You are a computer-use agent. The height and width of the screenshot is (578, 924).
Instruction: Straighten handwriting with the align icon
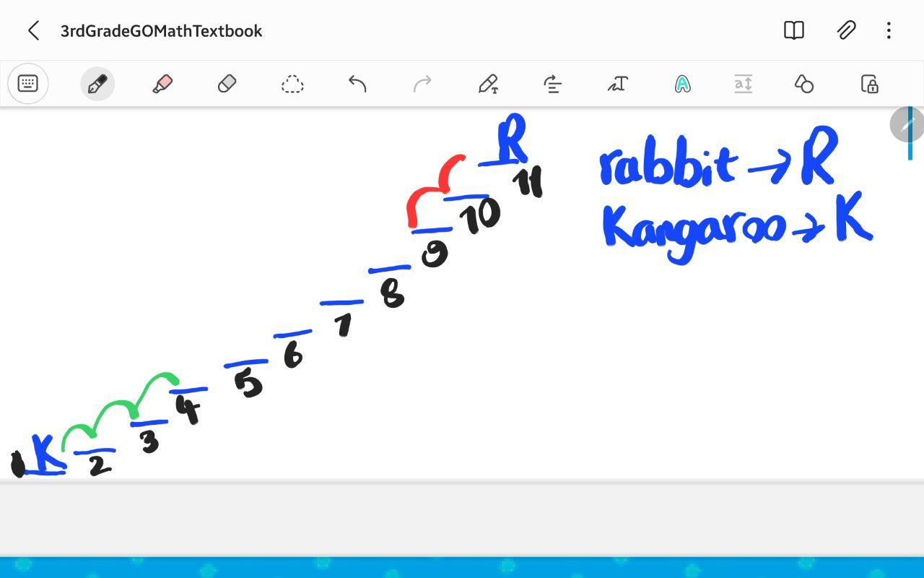[x=553, y=84]
